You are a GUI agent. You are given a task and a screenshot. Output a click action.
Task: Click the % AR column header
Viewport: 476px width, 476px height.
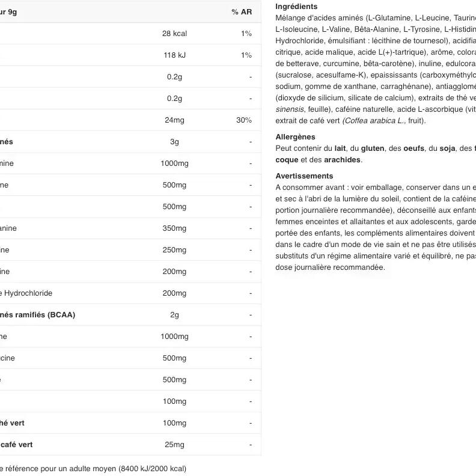[242, 12]
